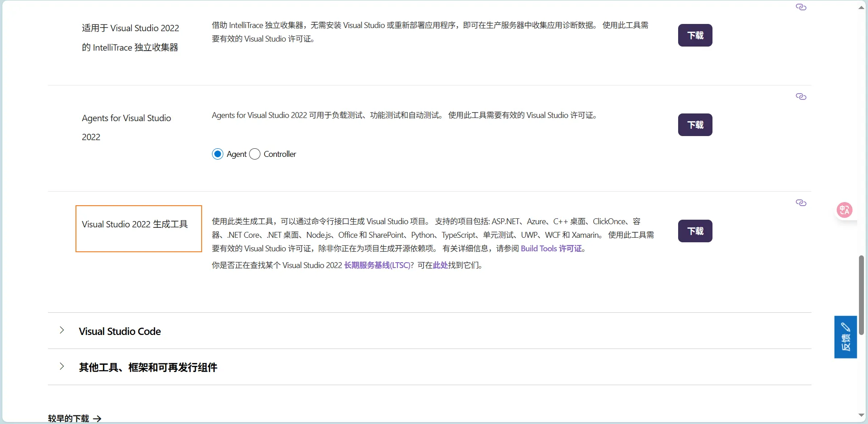The image size is (868, 424).
Task: Open the Build Tools 许可证 link
Action: pyautogui.click(x=552, y=249)
